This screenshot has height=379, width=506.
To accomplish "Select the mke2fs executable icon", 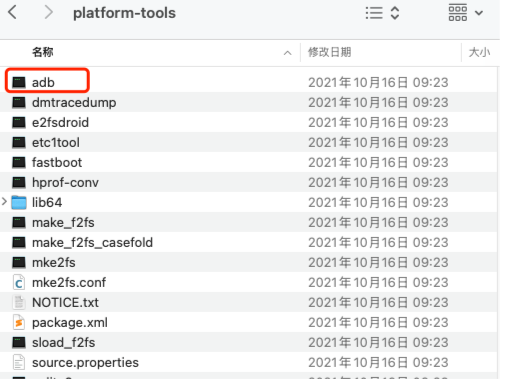I will [19, 262].
